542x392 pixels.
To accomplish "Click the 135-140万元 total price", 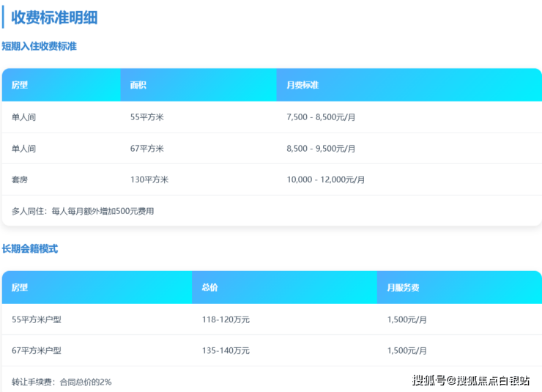I will coord(226,351).
